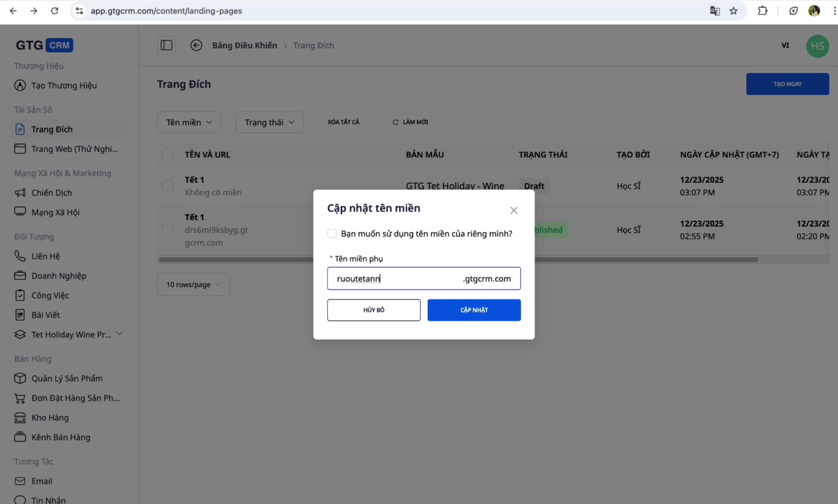
Task: Open the Trạng thái filter dropdown
Action: pyautogui.click(x=269, y=122)
